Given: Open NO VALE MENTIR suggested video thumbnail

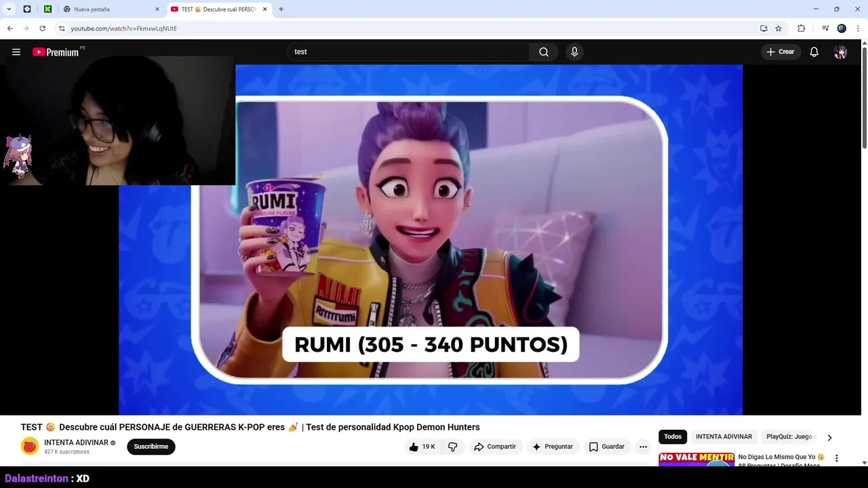Looking at the screenshot, I should click(696, 459).
